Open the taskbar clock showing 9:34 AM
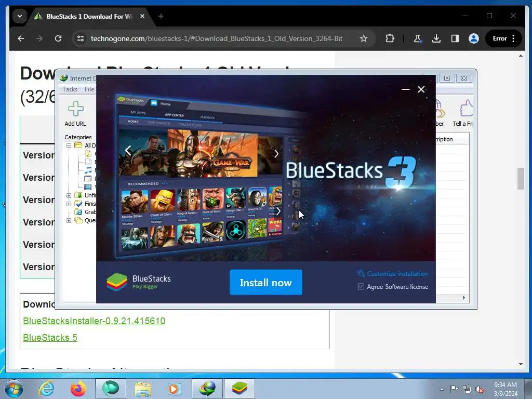532x399 pixels. [x=506, y=389]
